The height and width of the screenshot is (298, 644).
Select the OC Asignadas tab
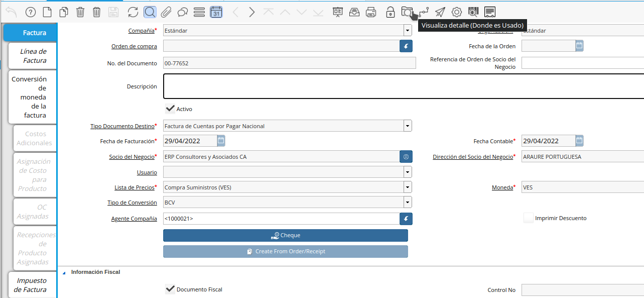35,212
